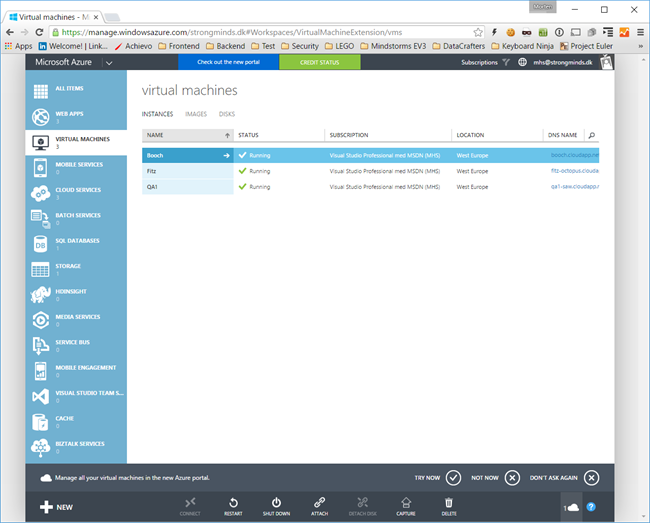The height and width of the screenshot is (523, 650).
Task: Reload the page in browser
Action: point(39,32)
